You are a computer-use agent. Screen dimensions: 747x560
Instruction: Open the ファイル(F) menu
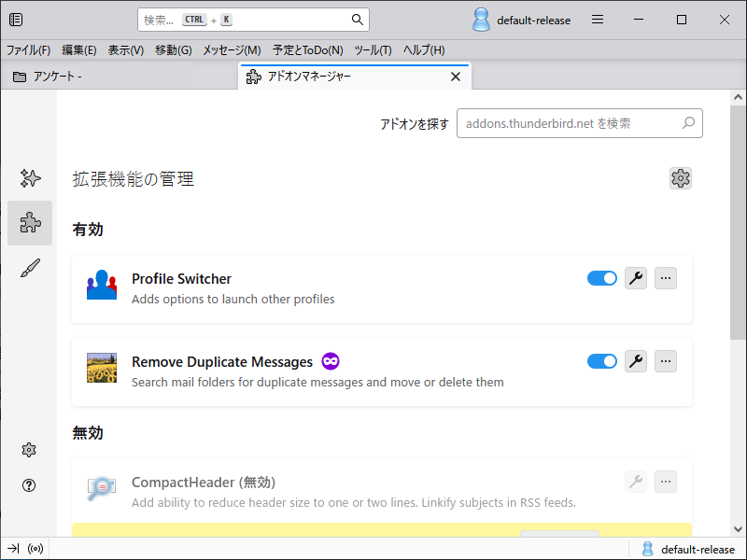(x=28, y=50)
